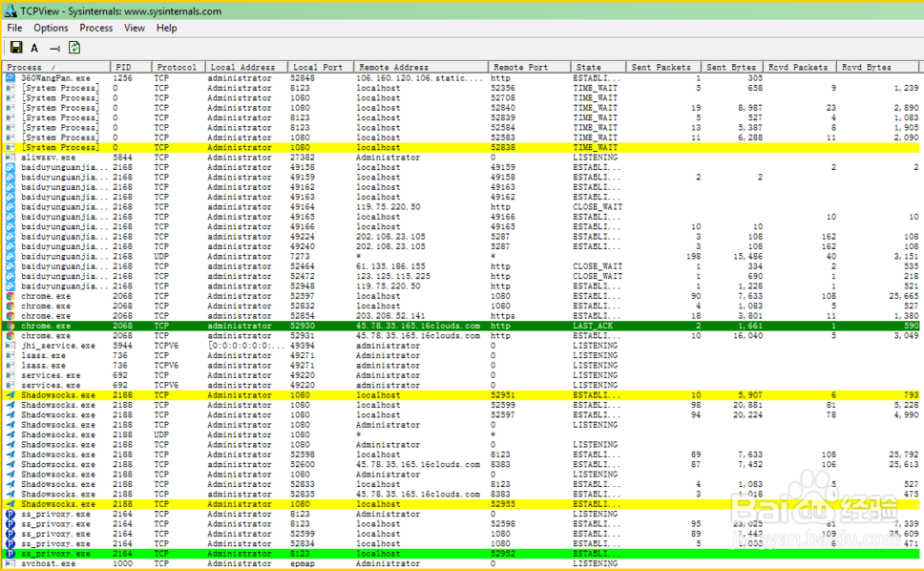The width and height of the screenshot is (924, 571).
Task: Click lsass.exe icon in the TCPV6 row
Action: 10,366
